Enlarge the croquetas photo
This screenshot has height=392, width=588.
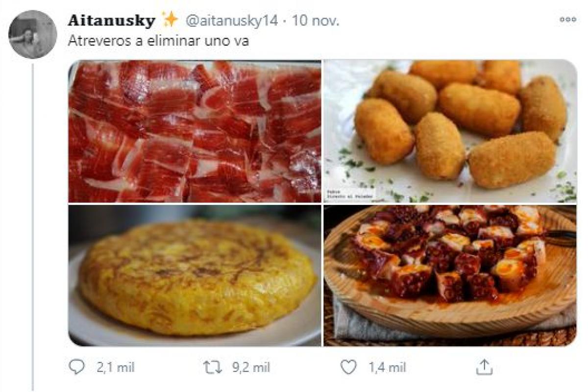coord(450,131)
